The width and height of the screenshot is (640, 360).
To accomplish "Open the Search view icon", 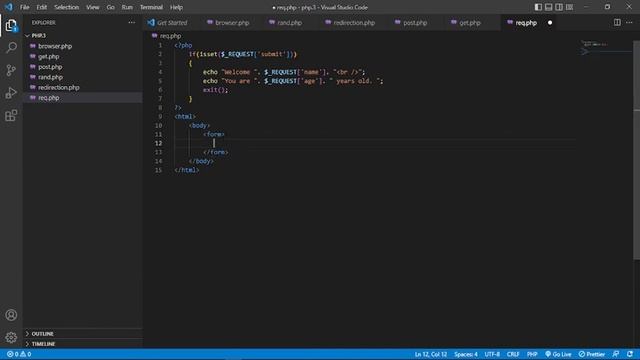I will pos(11,48).
